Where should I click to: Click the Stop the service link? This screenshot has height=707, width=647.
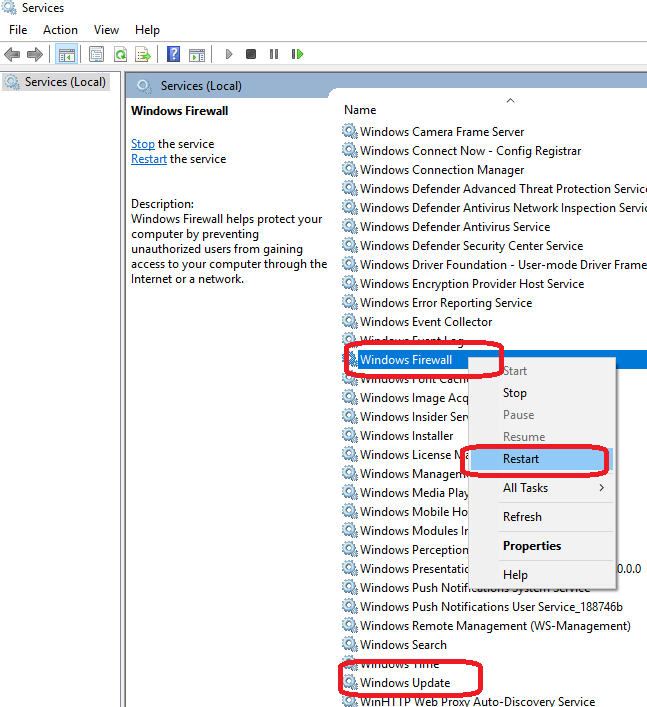(143, 144)
